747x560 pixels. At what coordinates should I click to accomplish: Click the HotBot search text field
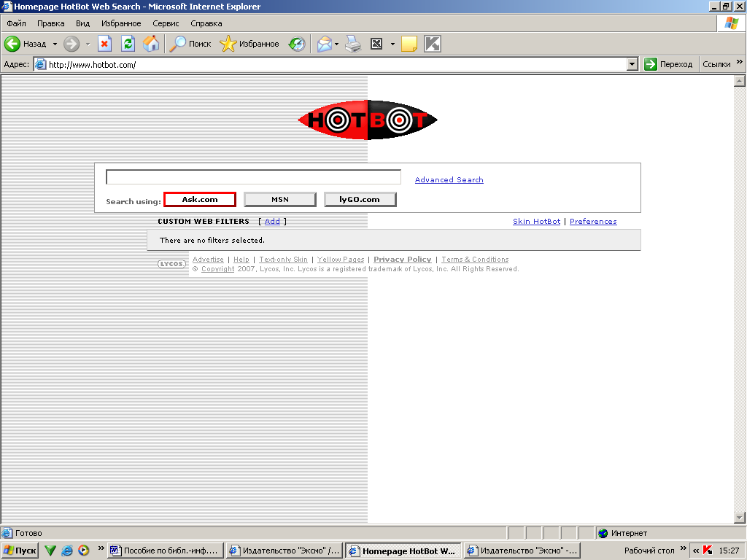(253, 177)
